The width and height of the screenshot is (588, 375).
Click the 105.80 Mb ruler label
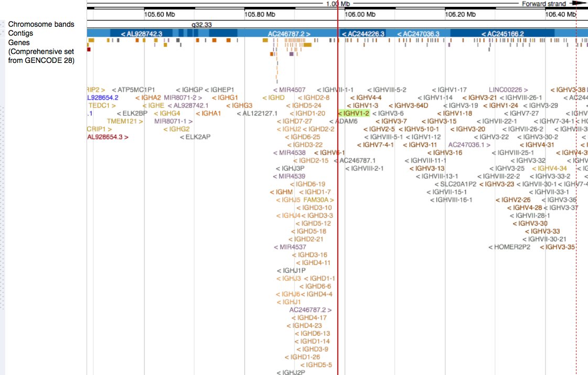click(x=260, y=15)
